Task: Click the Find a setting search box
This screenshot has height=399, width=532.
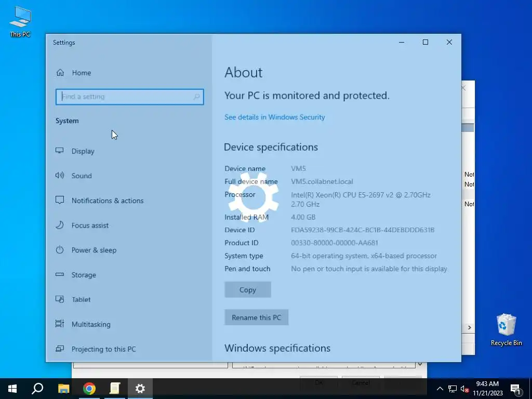Action: pos(129,97)
